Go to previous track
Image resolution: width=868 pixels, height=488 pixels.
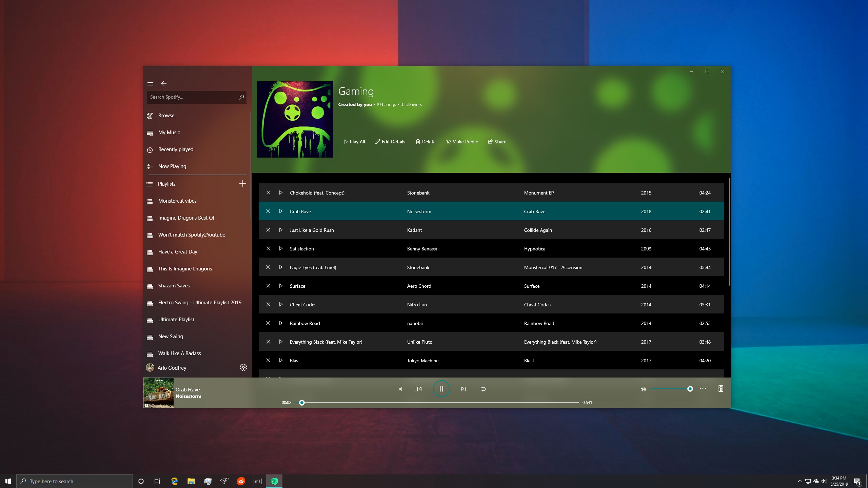click(x=419, y=389)
